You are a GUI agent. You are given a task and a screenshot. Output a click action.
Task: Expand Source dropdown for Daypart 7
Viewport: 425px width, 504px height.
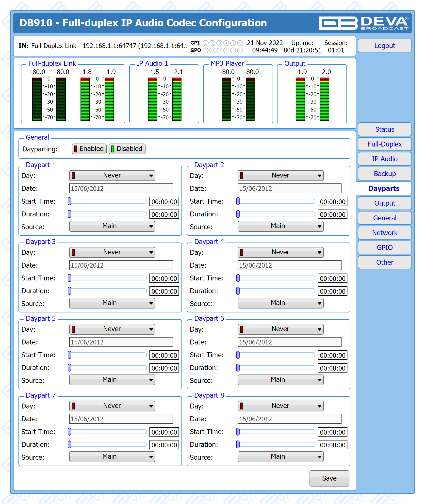pyautogui.click(x=112, y=457)
